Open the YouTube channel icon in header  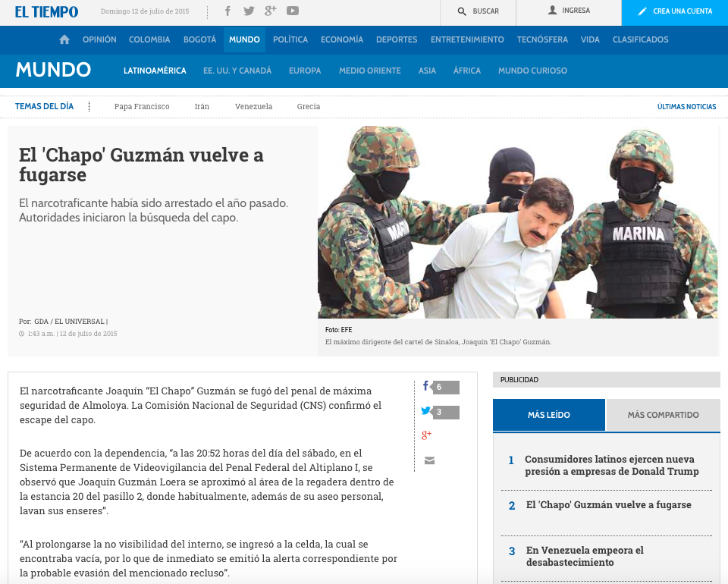coord(293,11)
